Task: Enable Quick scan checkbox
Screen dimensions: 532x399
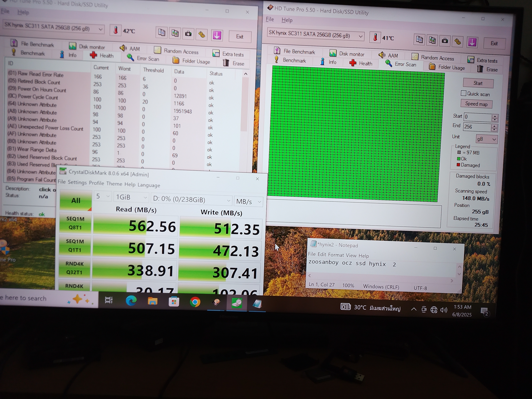Action: click(x=463, y=93)
